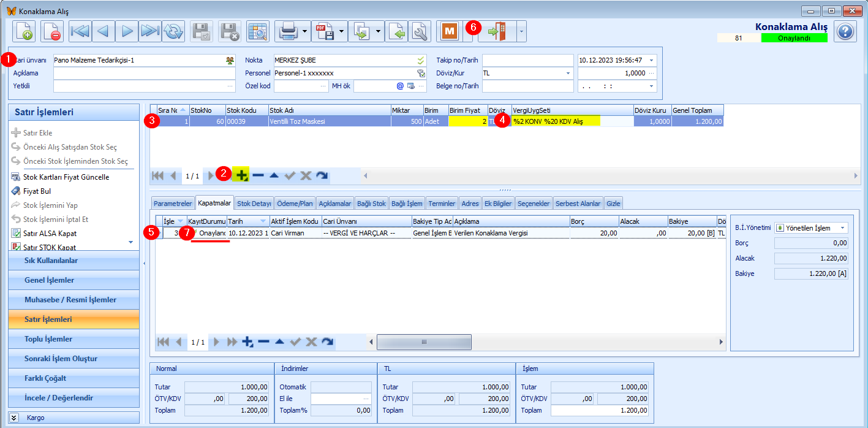Open the PDF export dropdown arrow
The image size is (868, 428).
pyautogui.click(x=342, y=31)
